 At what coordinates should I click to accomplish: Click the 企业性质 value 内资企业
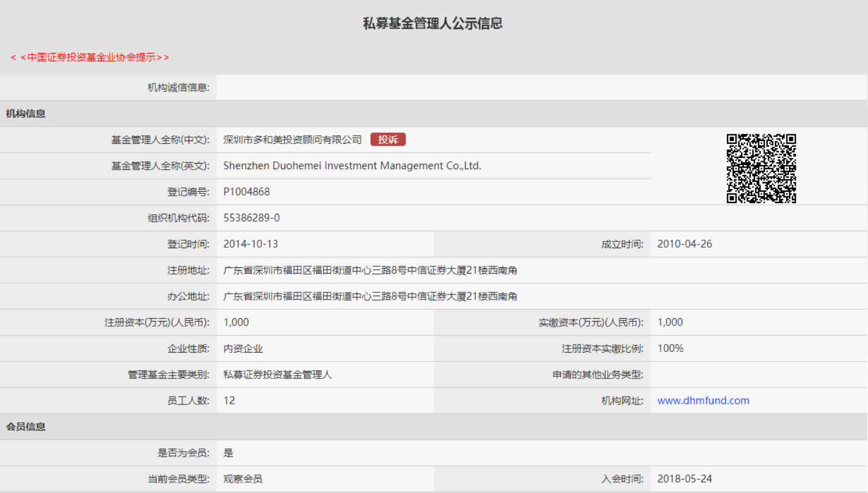[x=243, y=349]
